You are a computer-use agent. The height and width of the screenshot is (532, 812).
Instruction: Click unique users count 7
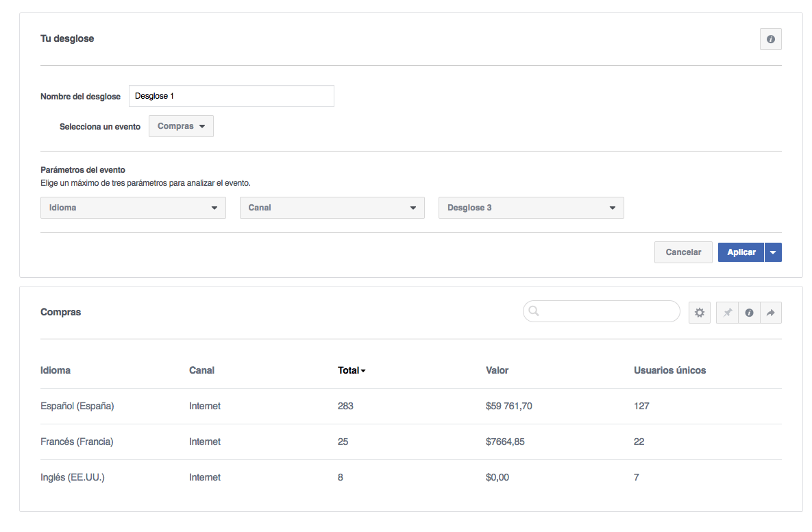coord(637,478)
